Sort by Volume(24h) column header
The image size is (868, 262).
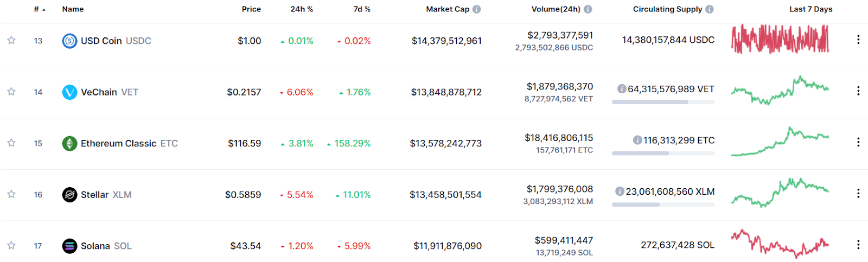click(556, 9)
